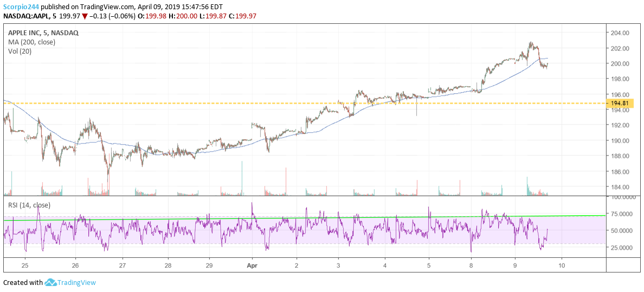Click the 204.00 price axis label

pyautogui.click(x=620, y=33)
